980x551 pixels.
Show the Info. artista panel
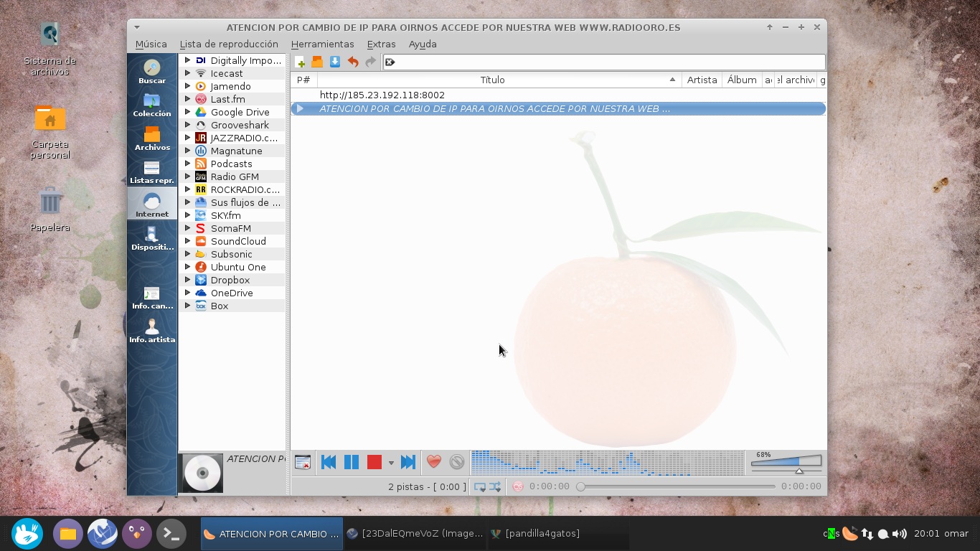pyautogui.click(x=152, y=331)
